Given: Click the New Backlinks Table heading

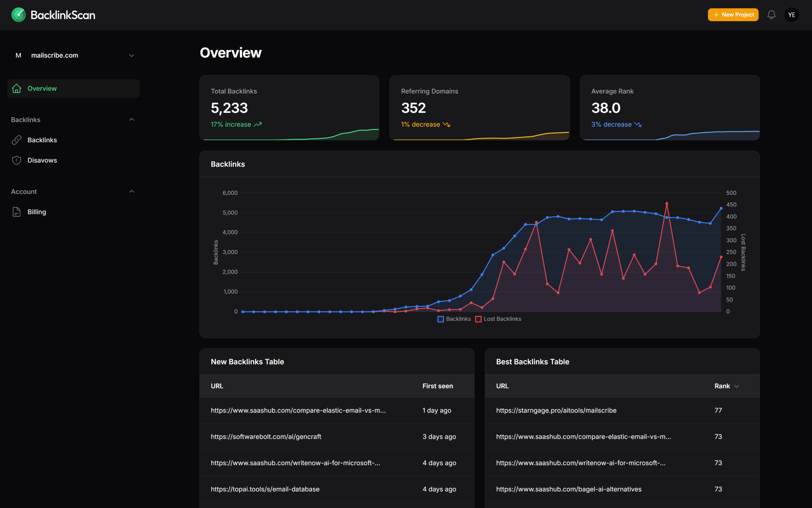Looking at the screenshot, I should [x=247, y=362].
